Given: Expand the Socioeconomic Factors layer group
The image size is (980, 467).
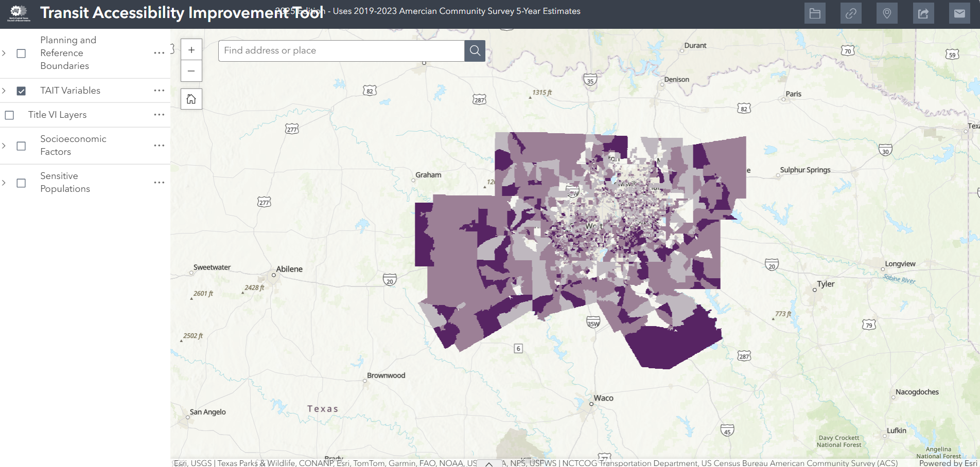Looking at the screenshot, I should 4,146.
